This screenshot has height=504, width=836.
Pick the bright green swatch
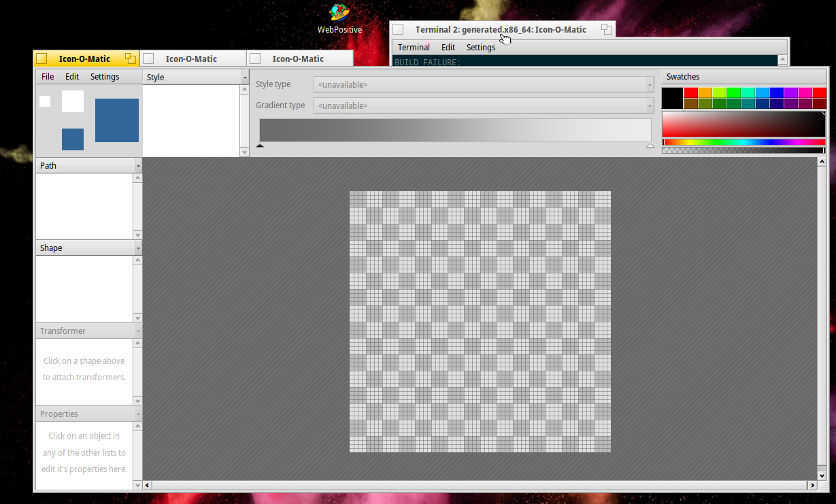[x=733, y=93]
